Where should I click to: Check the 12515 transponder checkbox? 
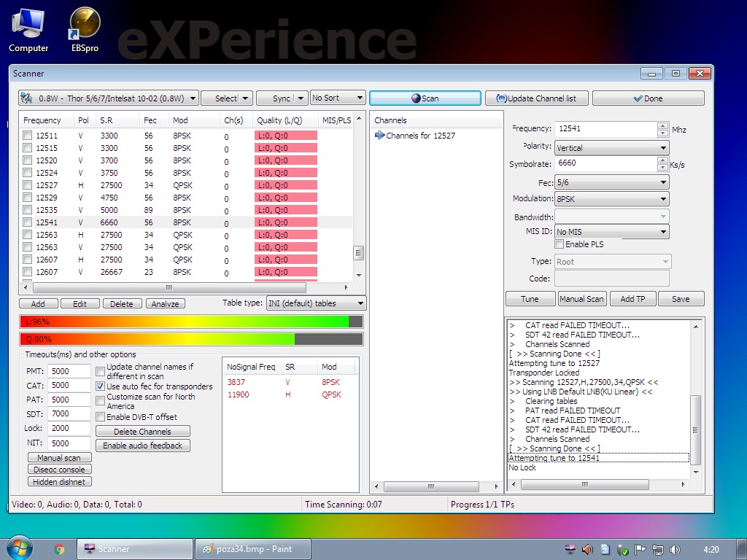pos(28,147)
